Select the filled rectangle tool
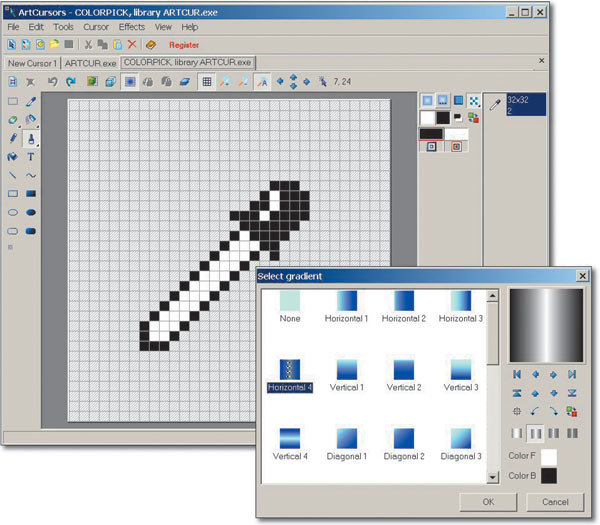 (x=31, y=194)
